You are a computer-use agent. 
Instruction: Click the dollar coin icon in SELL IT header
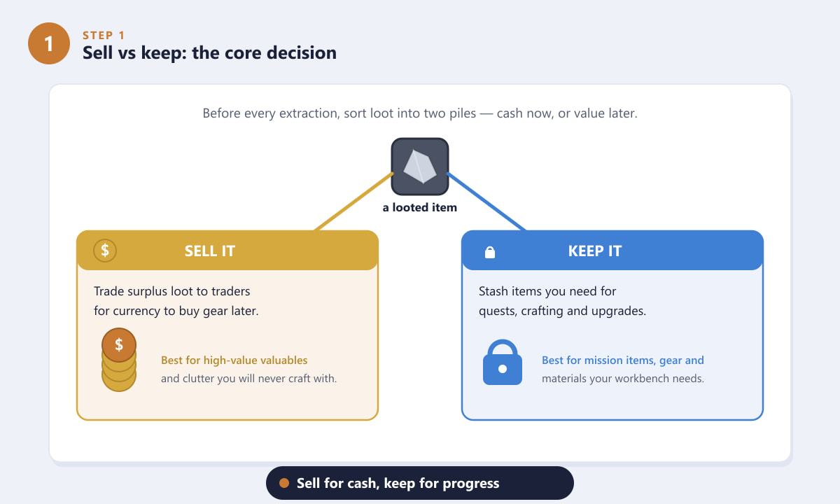coord(105,250)
